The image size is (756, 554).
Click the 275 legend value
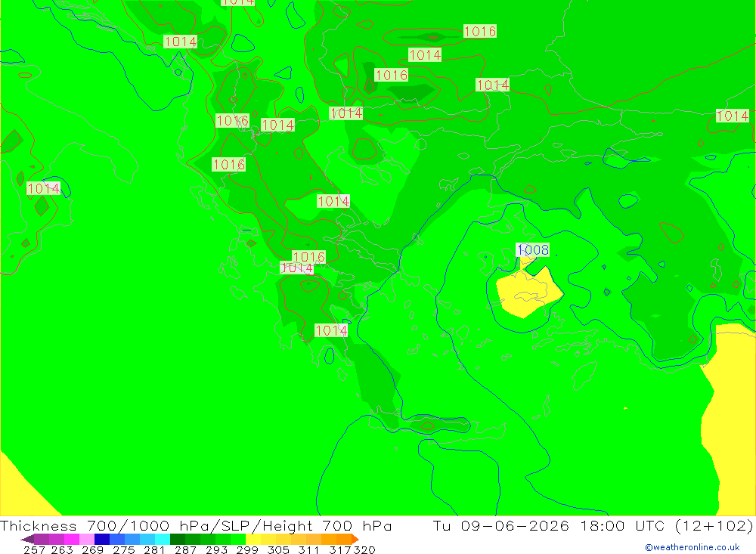click(123, 549)
